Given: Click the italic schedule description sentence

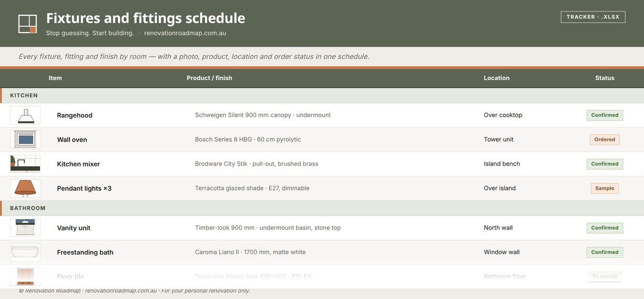Looking at the screenshot, I should [194, 57].
